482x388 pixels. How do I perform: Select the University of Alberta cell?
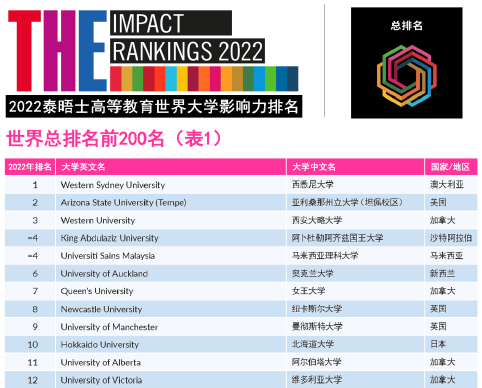pos(171,362)
